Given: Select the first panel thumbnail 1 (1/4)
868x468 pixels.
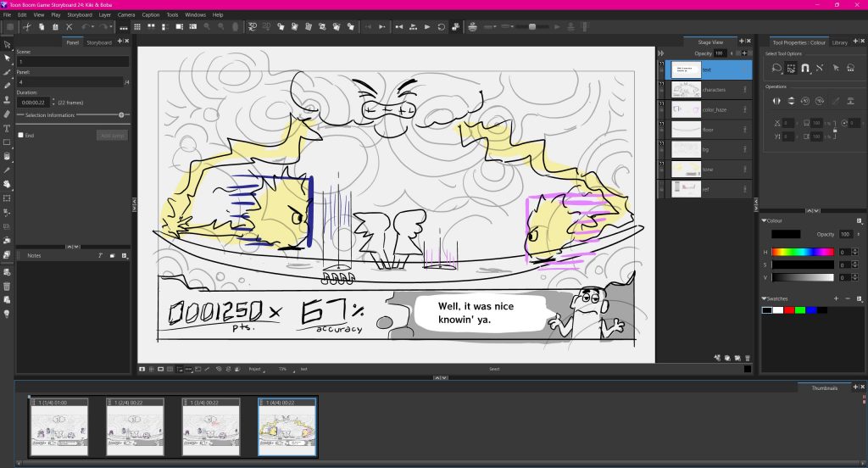Looking at the screenshot, I should click(59, 426).
